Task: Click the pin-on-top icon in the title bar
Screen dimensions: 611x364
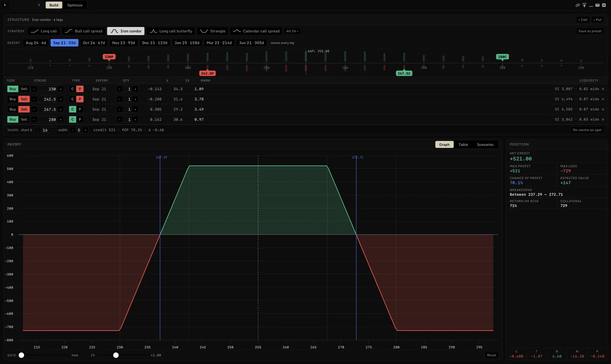Action: point(584,5)
